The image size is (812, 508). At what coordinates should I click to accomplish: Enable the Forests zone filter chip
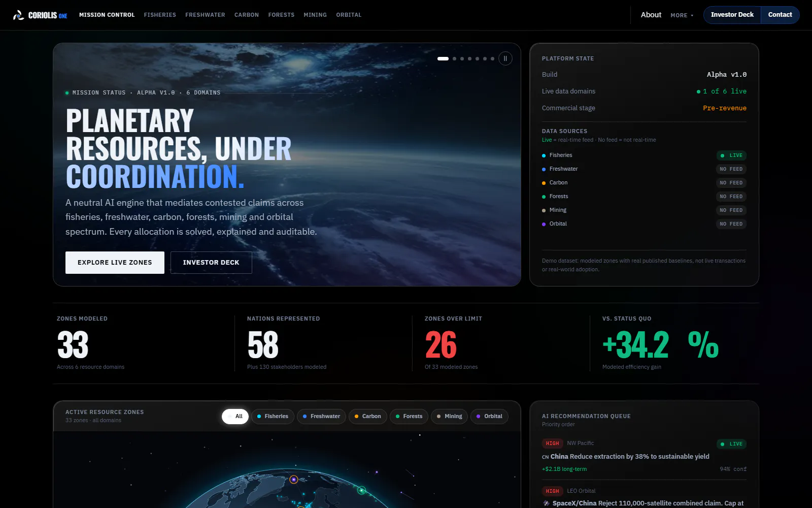click(x=409, y=417)
